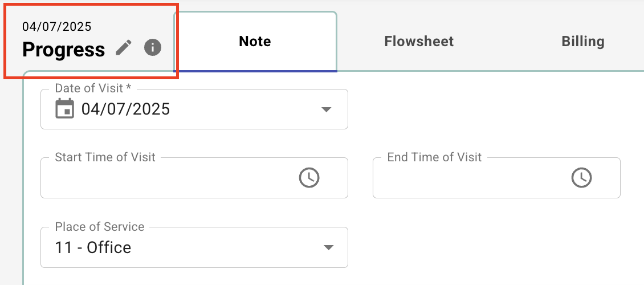Click the pencil edit icon beside Progress
The image size is (644, 285).
click(124, 48)
